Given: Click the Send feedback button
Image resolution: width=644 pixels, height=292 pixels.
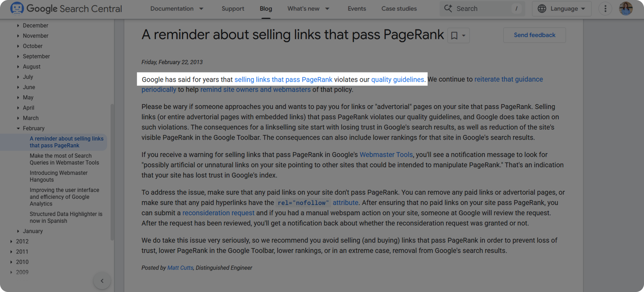Looking at the screenshot, I should click(534, 35).
